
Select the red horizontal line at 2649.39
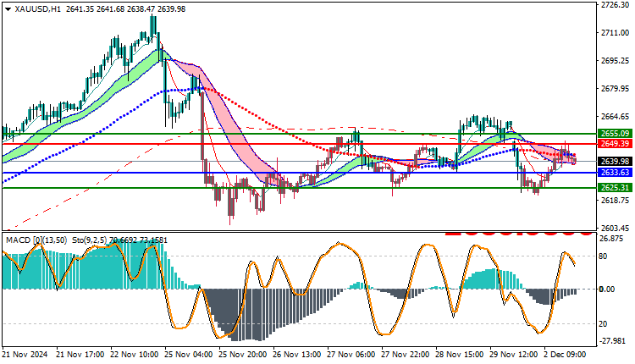[299, 144]
